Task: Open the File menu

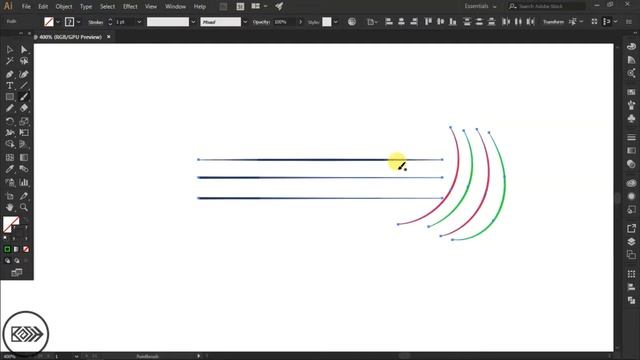Action: coord(26,7)
